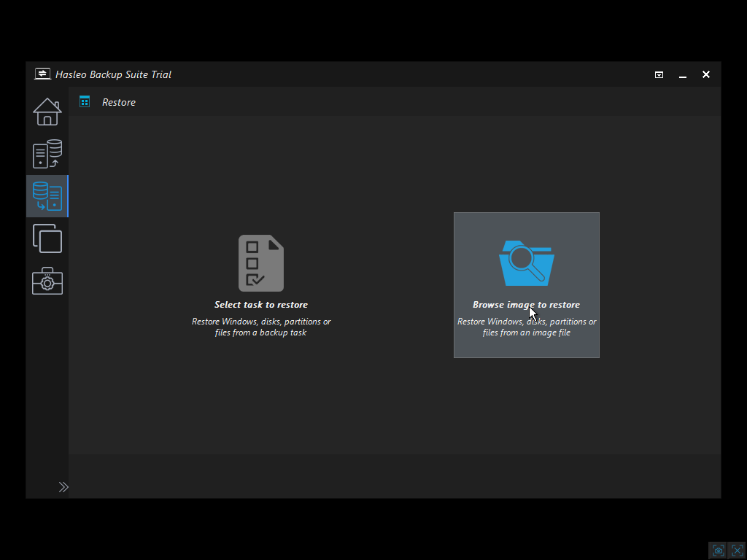Click the camera icon in the bottom-right corner
Image resolution: width=747 pixels, height=560 pixels.
[717, 550]
